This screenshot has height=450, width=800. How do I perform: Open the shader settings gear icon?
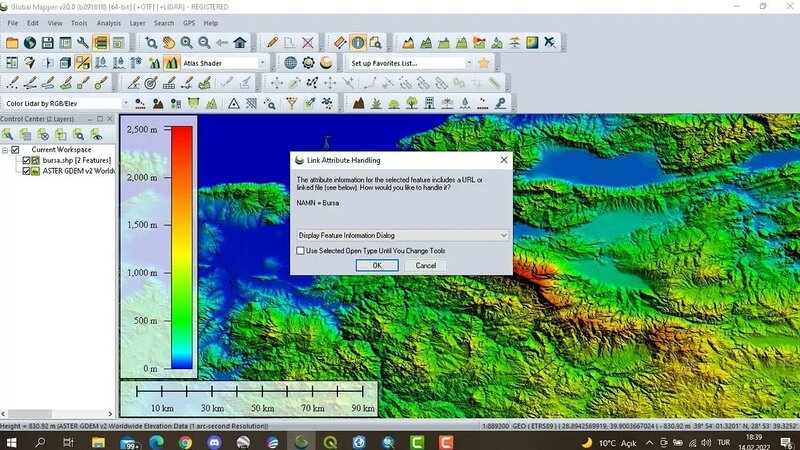coord(308,63)
